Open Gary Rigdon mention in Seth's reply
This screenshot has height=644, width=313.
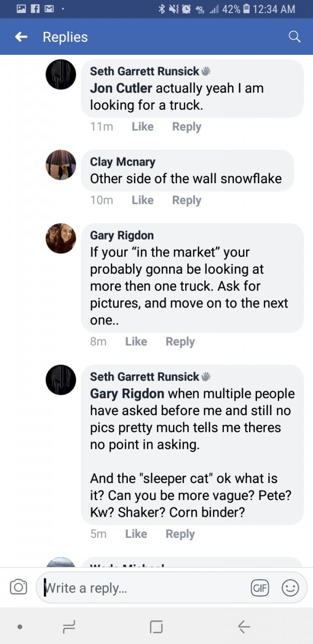point(127,394)
